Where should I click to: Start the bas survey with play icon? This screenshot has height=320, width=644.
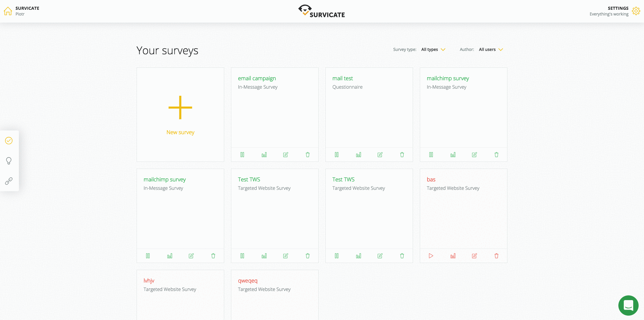(x=431, y=256)
